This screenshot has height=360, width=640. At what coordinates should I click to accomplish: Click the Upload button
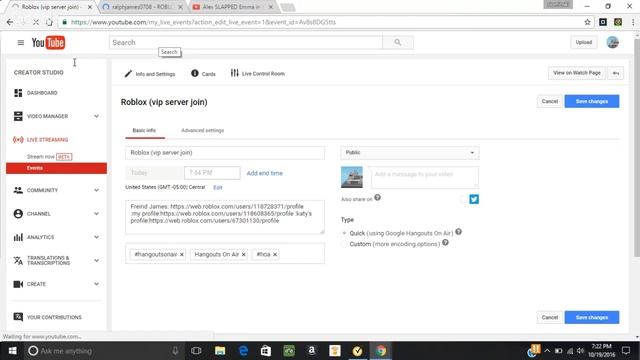(x=584, y=42)
